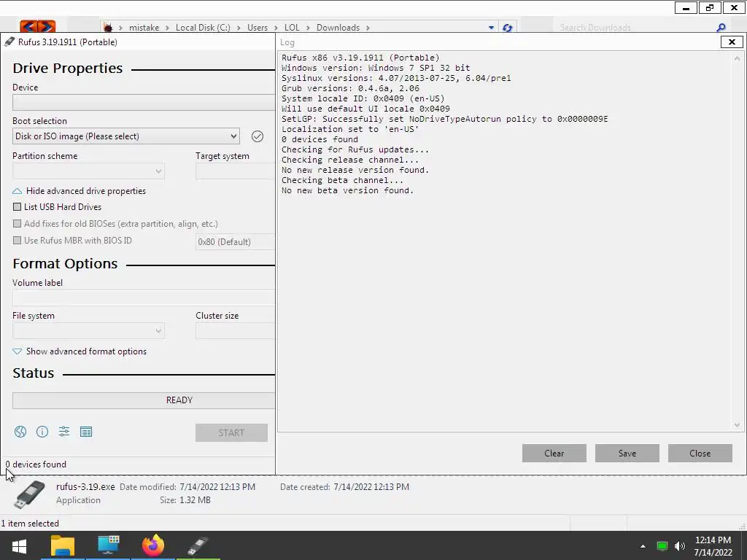Clear the Rufus log
The image size is (747, 560).
click(x=554, y=454)
